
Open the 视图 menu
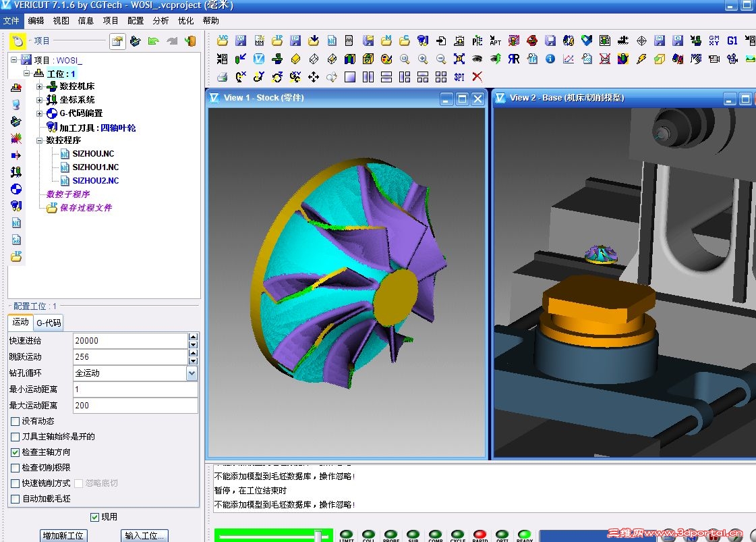tap(61, 21)
